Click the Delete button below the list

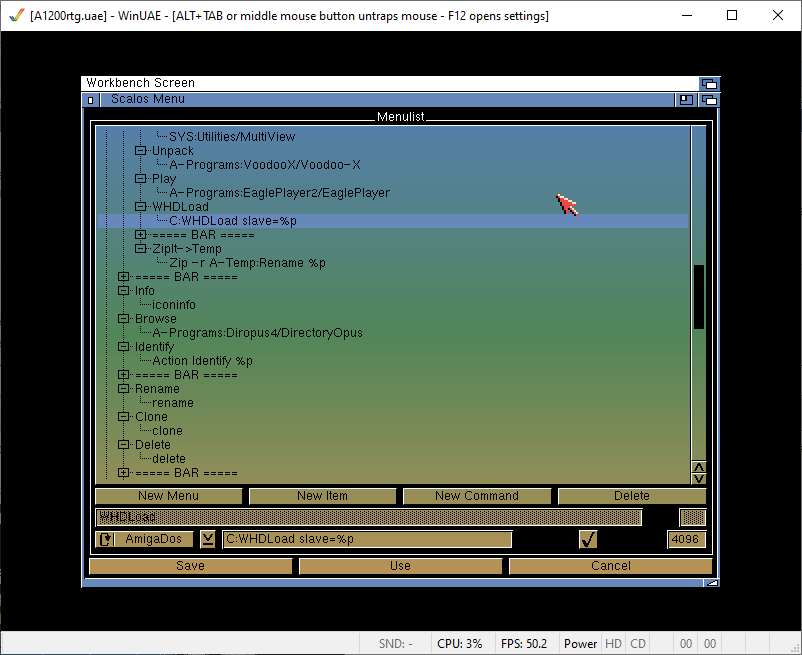[632, 496]
